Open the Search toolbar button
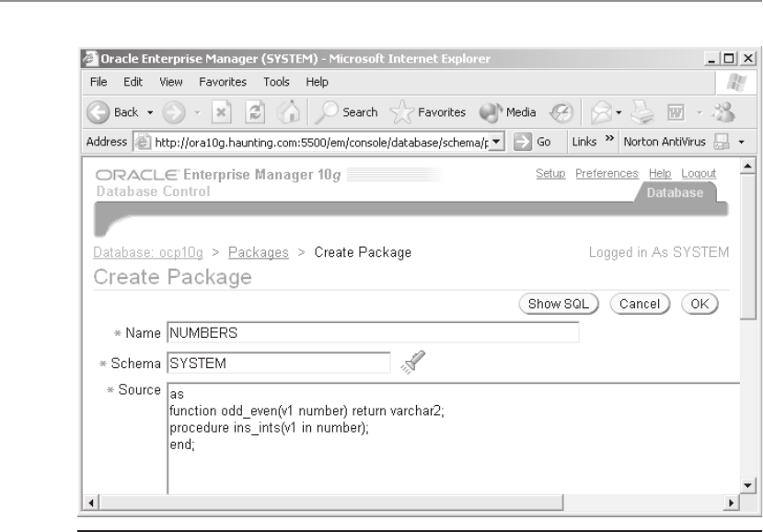The height and width of the screenshot is (532, 763). click(346, 112)
